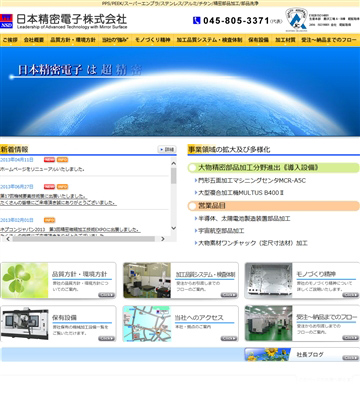The width and height of the screenshot is (360, 396).
Task: Click the 2013年06月27日 news date
Action: pyautogui.click(x=17, y=187)
